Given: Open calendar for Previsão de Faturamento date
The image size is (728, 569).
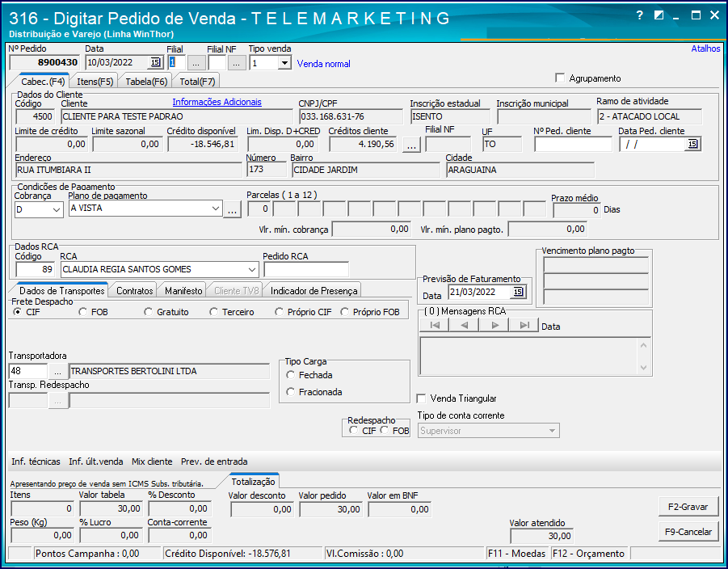Looking at the screenshot, I should click(x=518, y=292).
